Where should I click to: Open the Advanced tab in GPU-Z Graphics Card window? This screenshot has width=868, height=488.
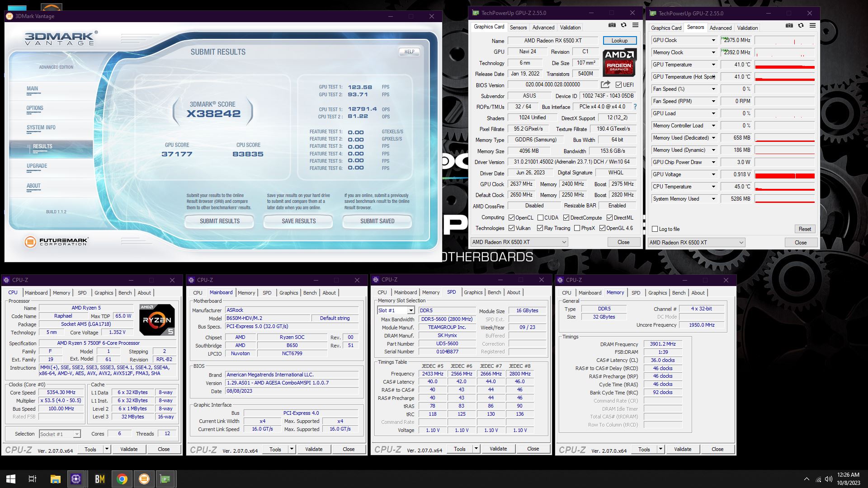click(543, 28)
